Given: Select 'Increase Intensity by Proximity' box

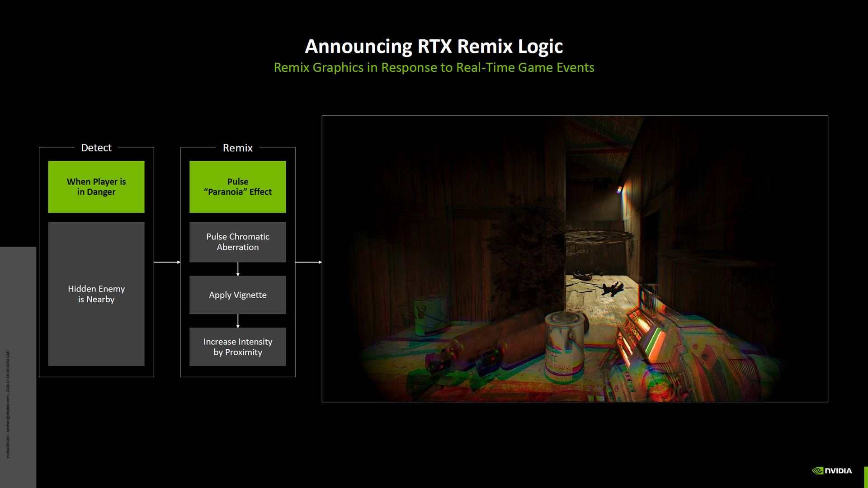Looking at the screenshot, I should 237,347.
